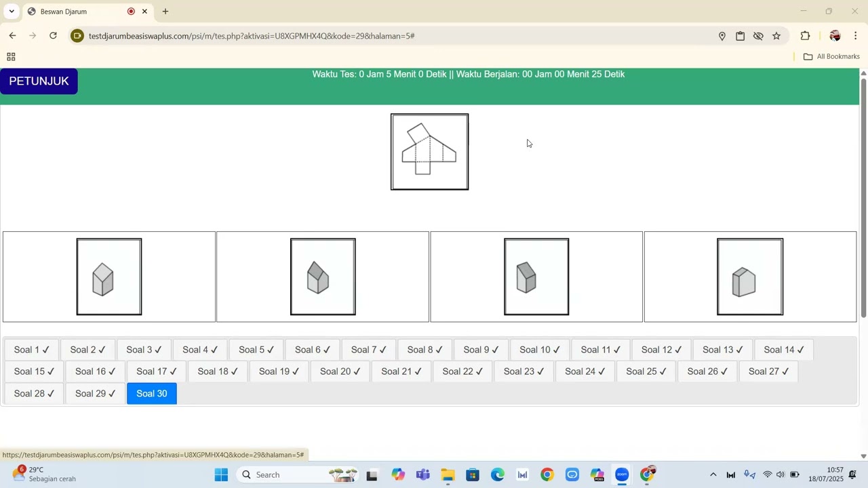Jump to Soal 24
868x488 pixels.
click(585, 371)
